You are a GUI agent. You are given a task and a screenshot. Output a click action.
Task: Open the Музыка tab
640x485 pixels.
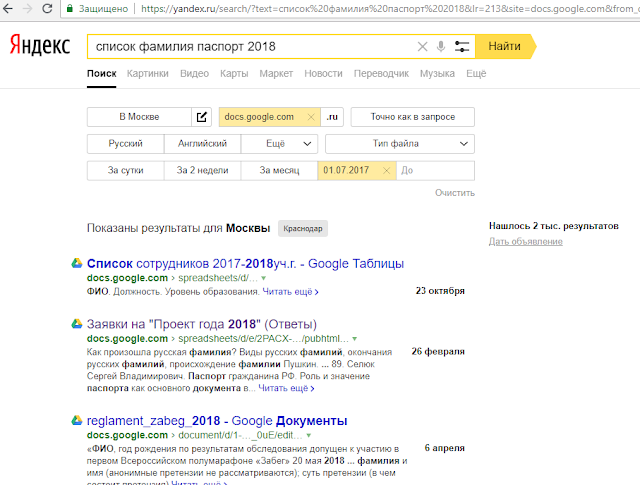click(437, 73)
